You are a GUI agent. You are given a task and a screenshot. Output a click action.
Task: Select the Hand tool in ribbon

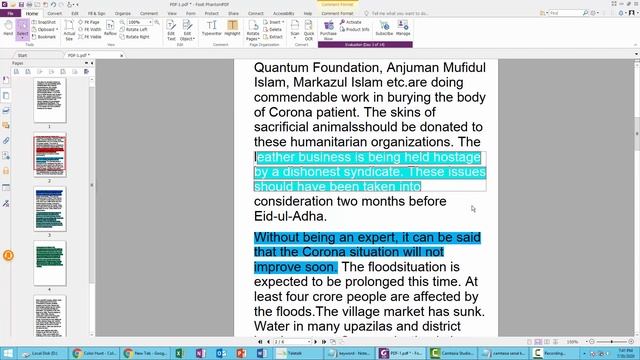(x=8, y=29)
